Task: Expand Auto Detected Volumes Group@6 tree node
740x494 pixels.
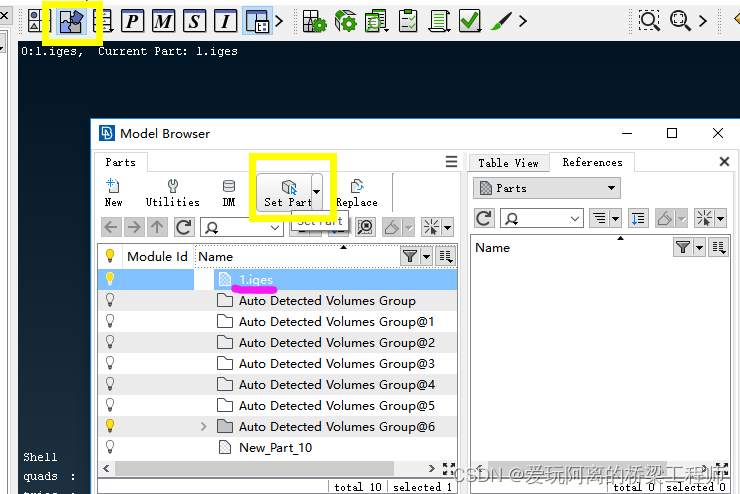Action: point(204,426)
